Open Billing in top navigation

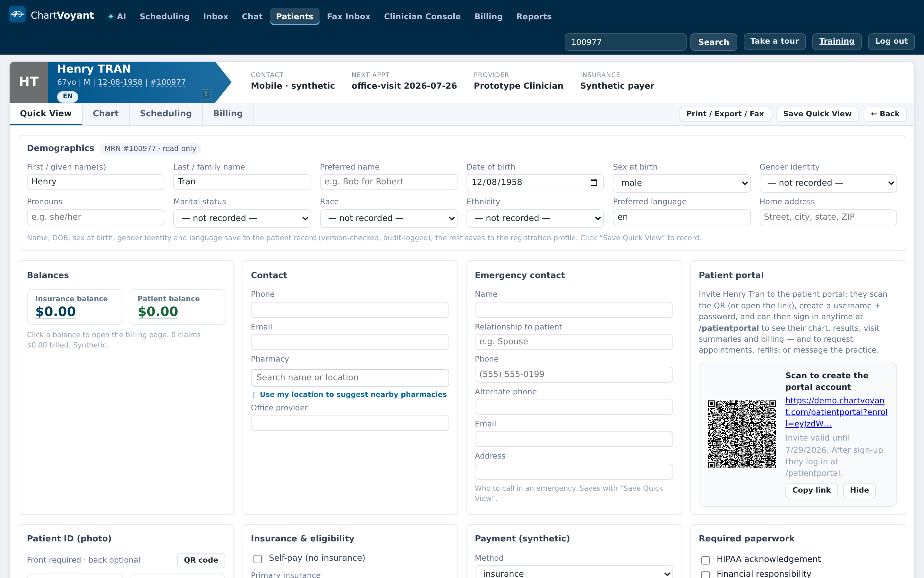point(488,16)
